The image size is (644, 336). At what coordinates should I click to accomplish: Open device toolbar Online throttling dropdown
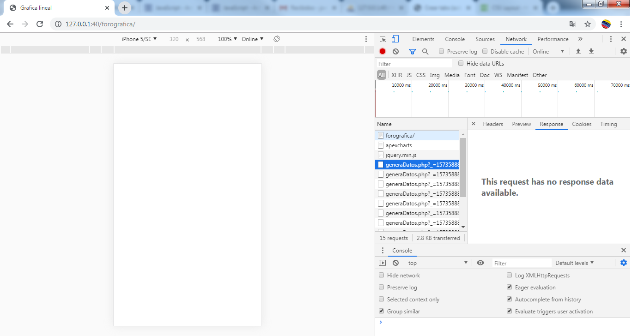(x=252, y=39)
